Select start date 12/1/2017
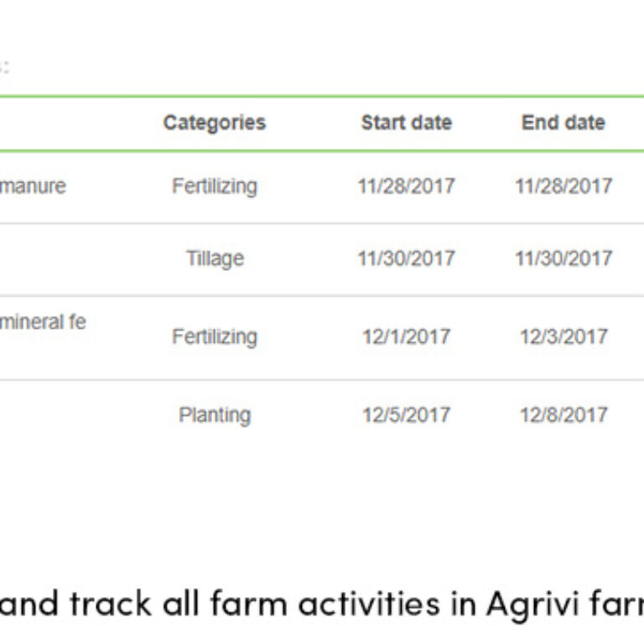 click(407, 337)
